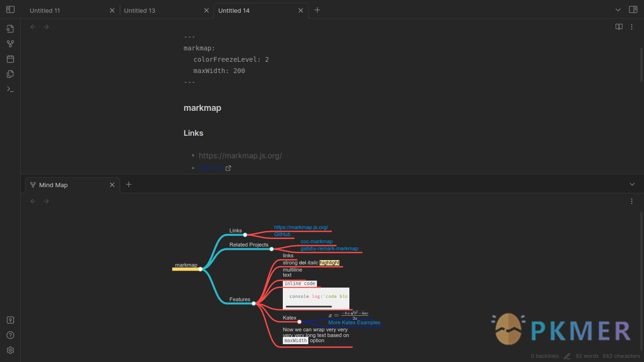Open the Mind Map pane tab list dropdown
Screen dimensions: 644x362
coord(632,184)
